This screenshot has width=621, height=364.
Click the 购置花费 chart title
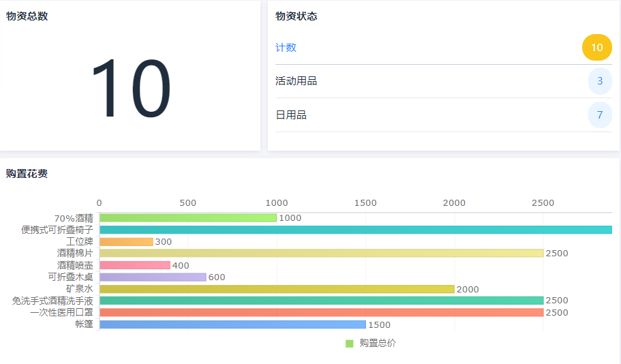[x=27, y=174]
